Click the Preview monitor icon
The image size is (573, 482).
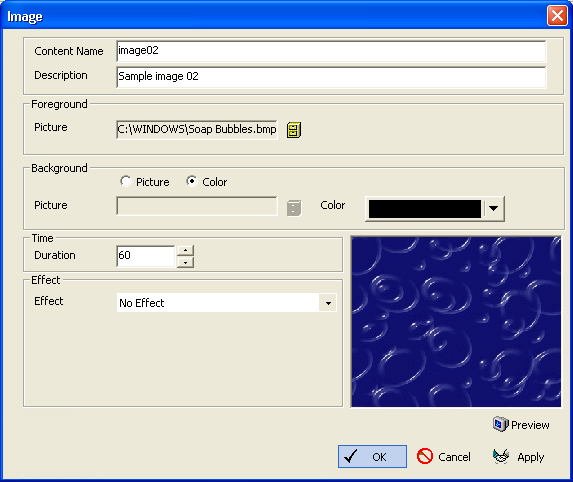(500, 424)
